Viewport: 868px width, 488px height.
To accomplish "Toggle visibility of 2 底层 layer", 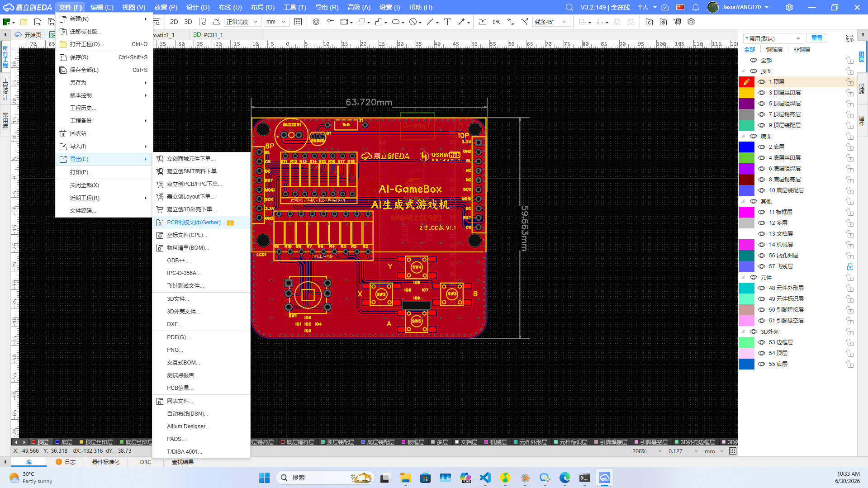I will tap(762, 147).
